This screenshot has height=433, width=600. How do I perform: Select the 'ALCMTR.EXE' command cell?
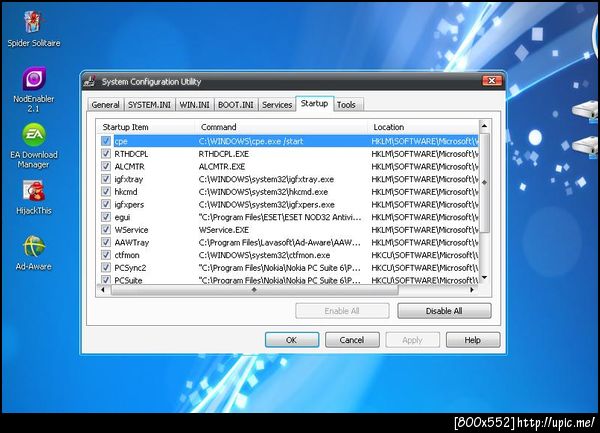(x=222, y=166)
